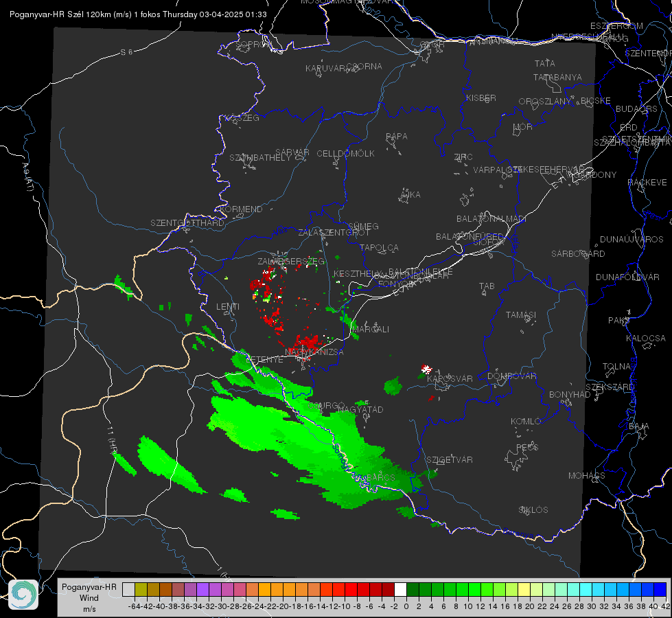Click the white-red radar echo near Kaposvar
This screenshot has width=672, height=618.
click(x=426, y=369)
